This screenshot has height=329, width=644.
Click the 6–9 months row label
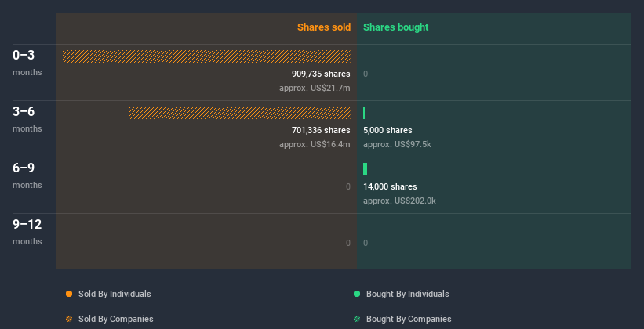point(27,175)
